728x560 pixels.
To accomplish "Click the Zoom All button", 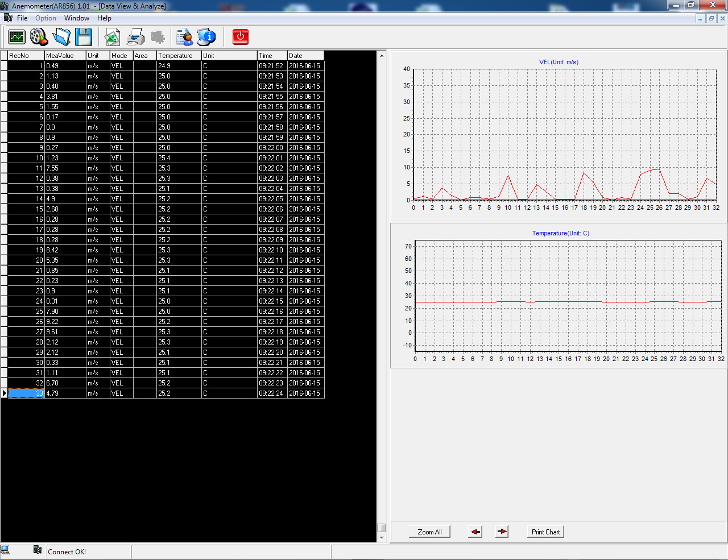I will tap(429, 532).
